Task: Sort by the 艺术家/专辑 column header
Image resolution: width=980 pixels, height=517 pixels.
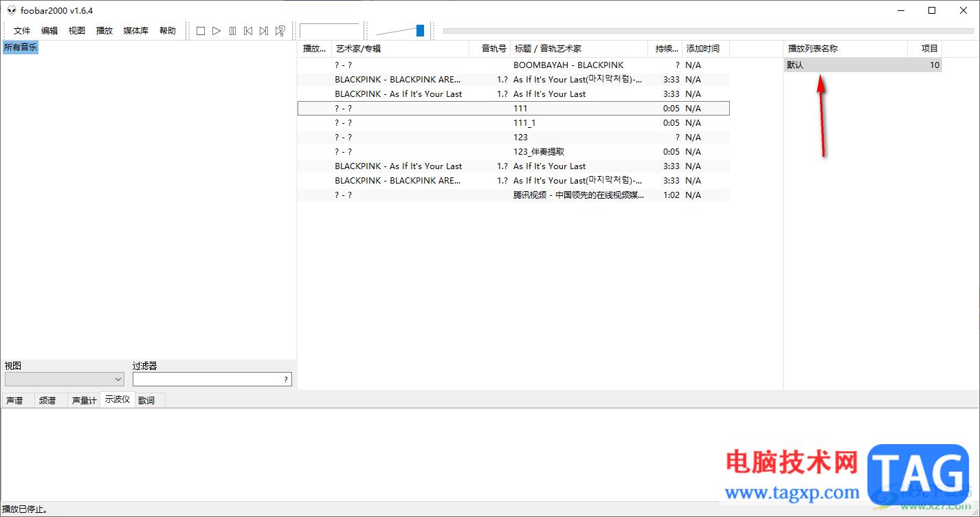Action: [x=401, y=49]
